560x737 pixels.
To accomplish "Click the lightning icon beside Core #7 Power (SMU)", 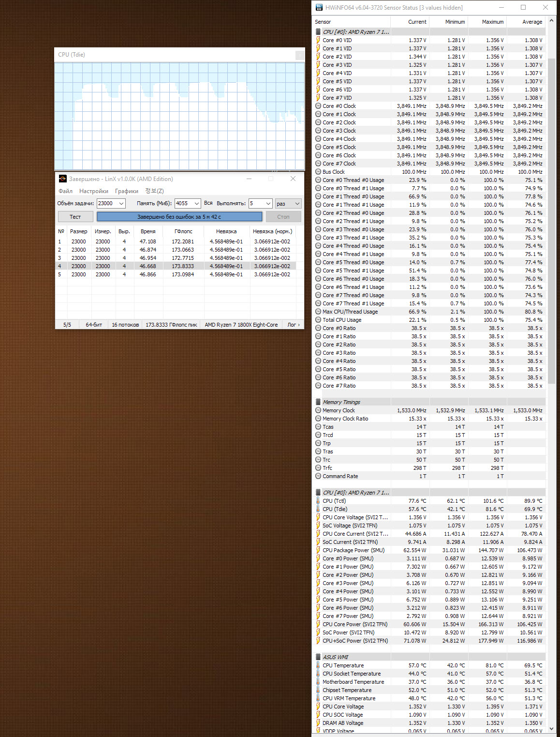I will [x=318, y=616].
